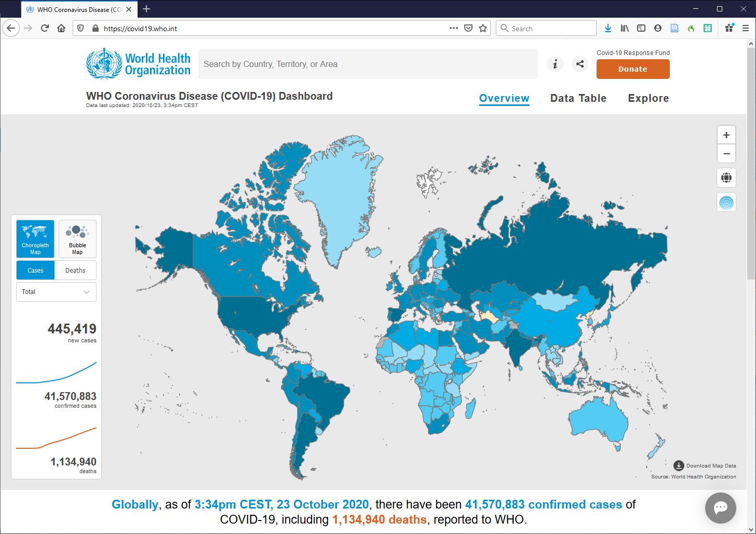Open the Firefox hamburger menu

click(x=746, y=29)
